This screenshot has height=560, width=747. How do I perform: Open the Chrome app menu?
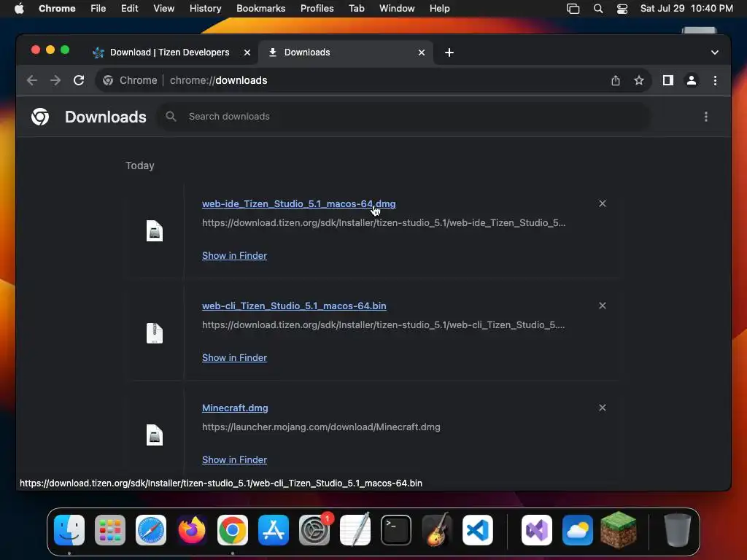(57, 9)
